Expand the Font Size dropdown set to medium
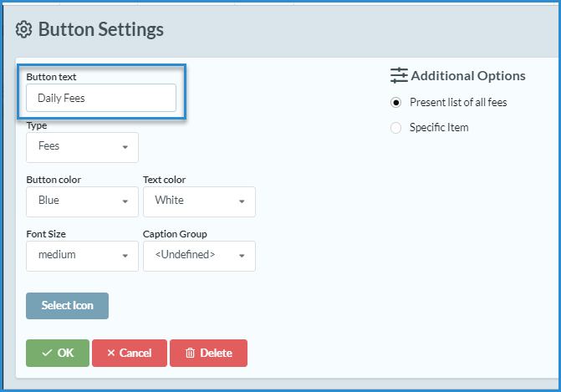 [82, 256]
